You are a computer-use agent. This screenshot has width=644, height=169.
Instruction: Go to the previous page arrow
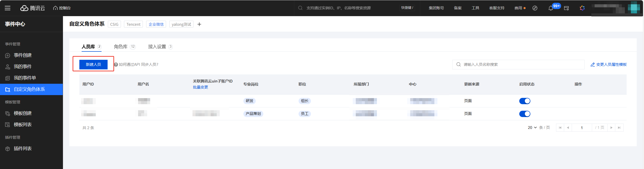tap(568, 128)
